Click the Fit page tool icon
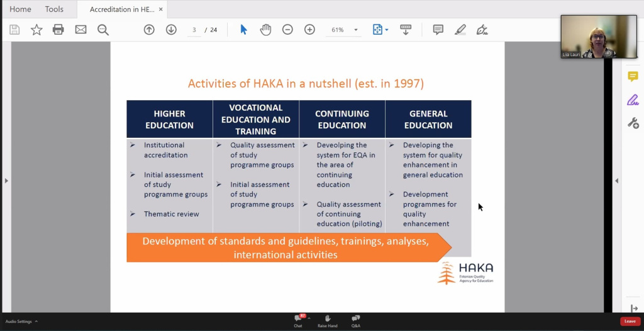This screenshot has width=644, height=331. pos(377,30)
